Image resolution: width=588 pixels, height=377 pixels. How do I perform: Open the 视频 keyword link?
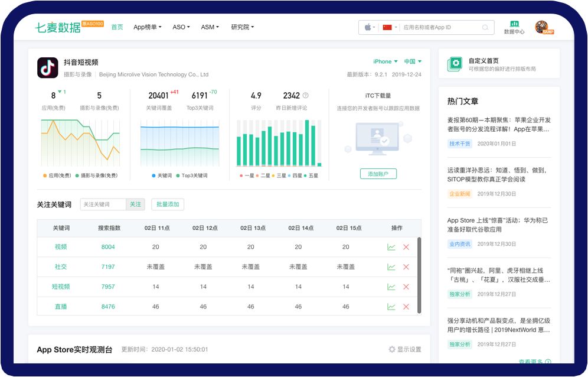point(61,246)
